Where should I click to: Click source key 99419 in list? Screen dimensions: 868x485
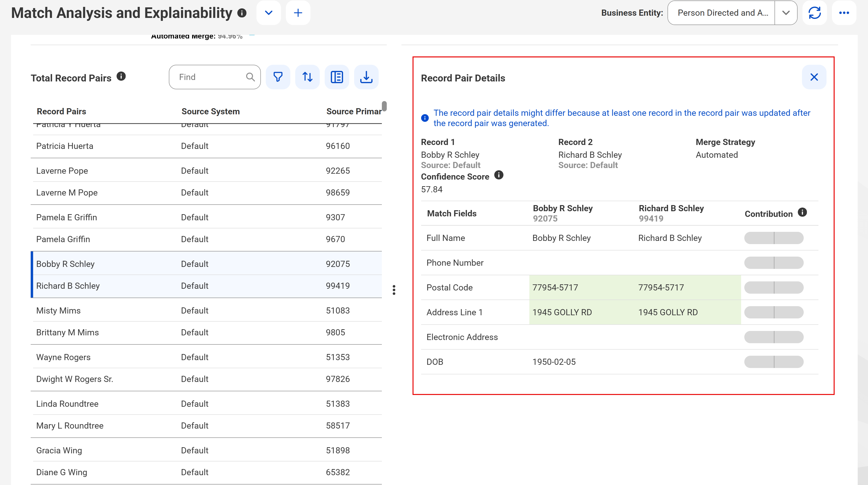pyautogui.click(x=338, y=286)
